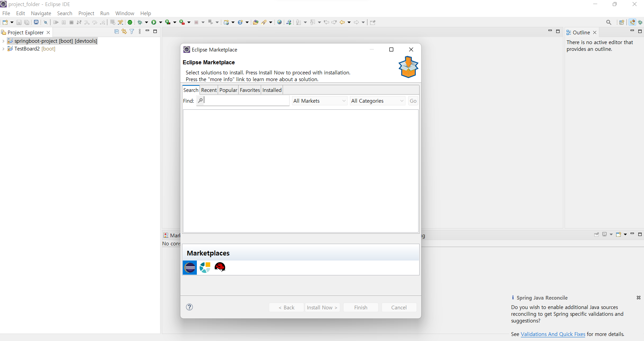This screenshot has height=341, width=644.
Task: Open the console display selected dropdown arrow
Action: (611, 234)
